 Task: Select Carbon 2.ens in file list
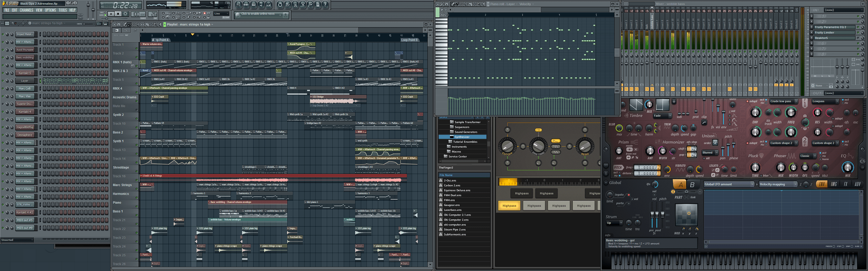[x=452, y=185]
